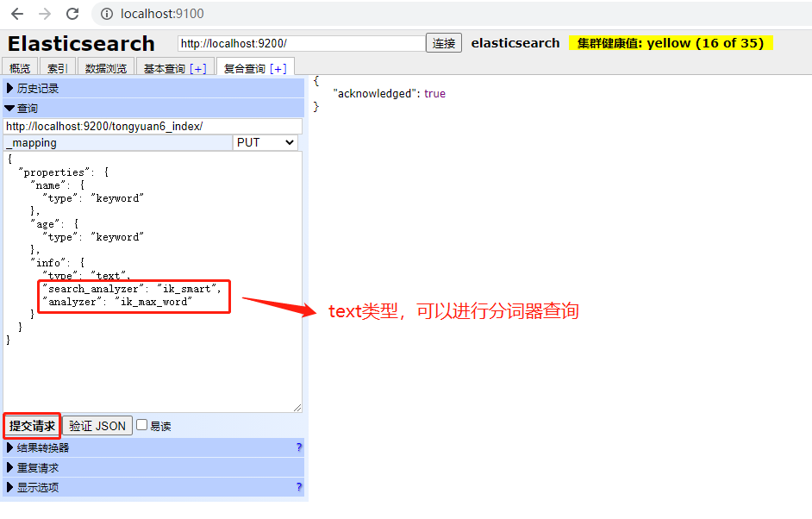View site information icon in address bar
812x519 pixels.
pyautogui.click(x=107, y=14)
